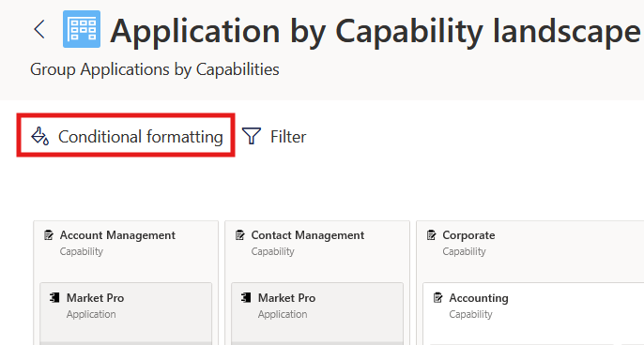
Task: Click the Contact Management capability icon
Action: (240, 235)
